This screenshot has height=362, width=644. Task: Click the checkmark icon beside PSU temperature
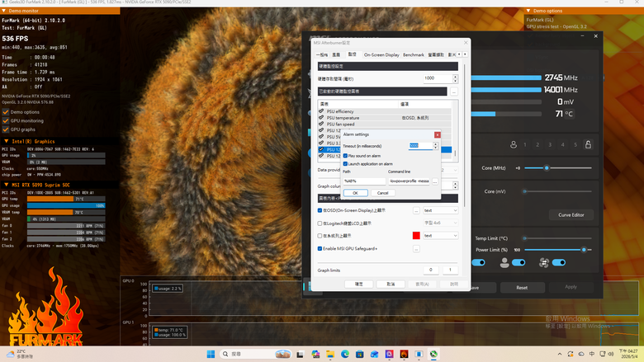tap(321, 118)
